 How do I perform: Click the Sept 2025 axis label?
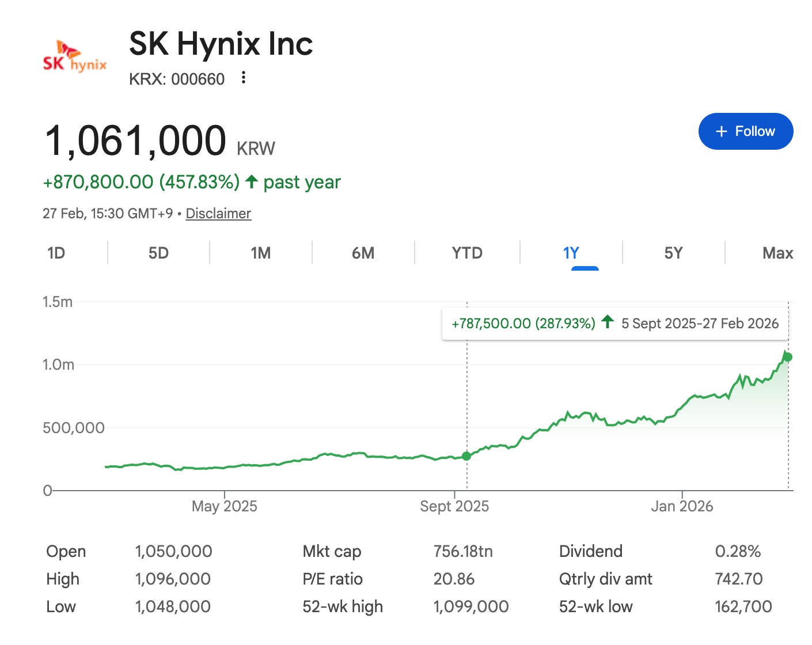454,506
